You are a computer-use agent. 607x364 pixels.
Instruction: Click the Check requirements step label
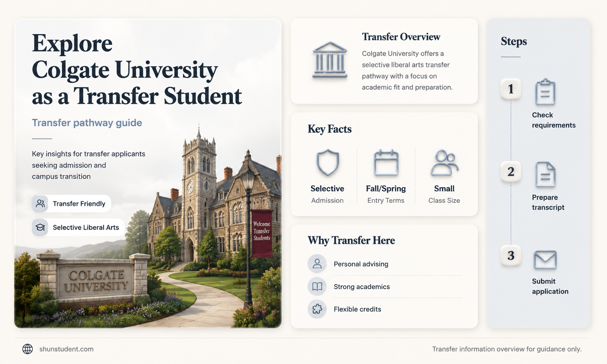click(x=554, y=120)
